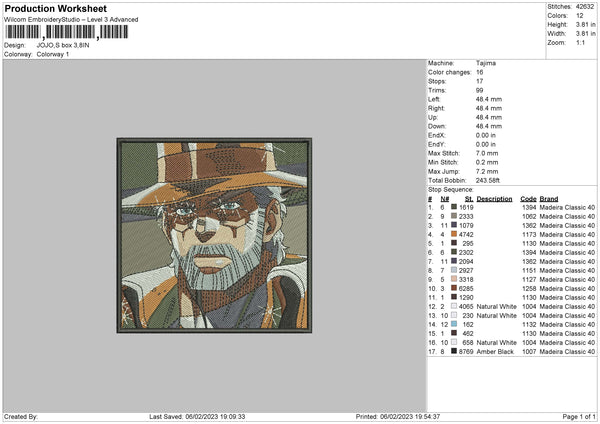Click the design name 'JOJO,S box 3,8IN'
This screenshot has width=600, height=424.
(63, 45)
